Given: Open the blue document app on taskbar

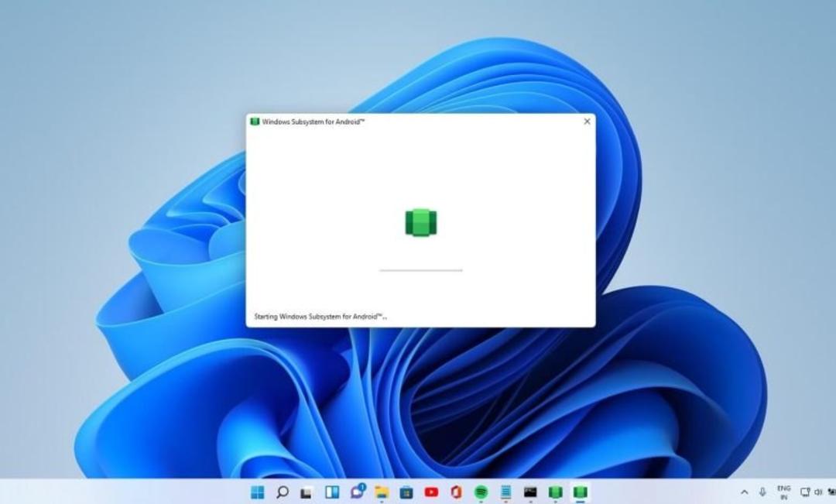Looking at the screenshot, I should (x=505, y=492).
